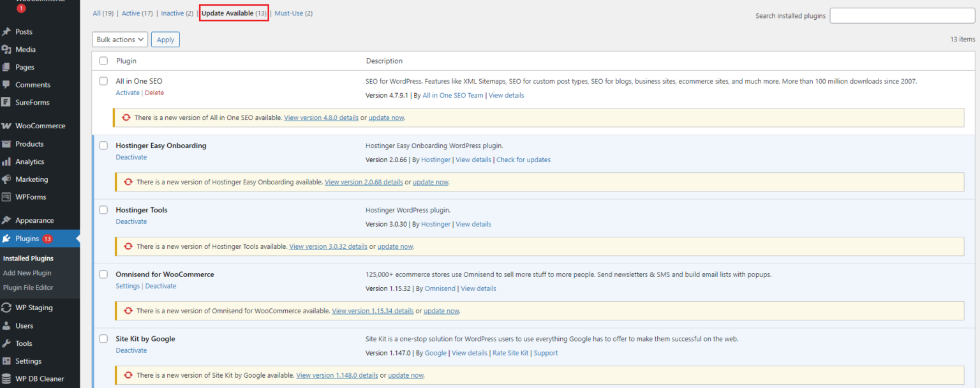
Task: Select the Media library icon
Action: 24,49
